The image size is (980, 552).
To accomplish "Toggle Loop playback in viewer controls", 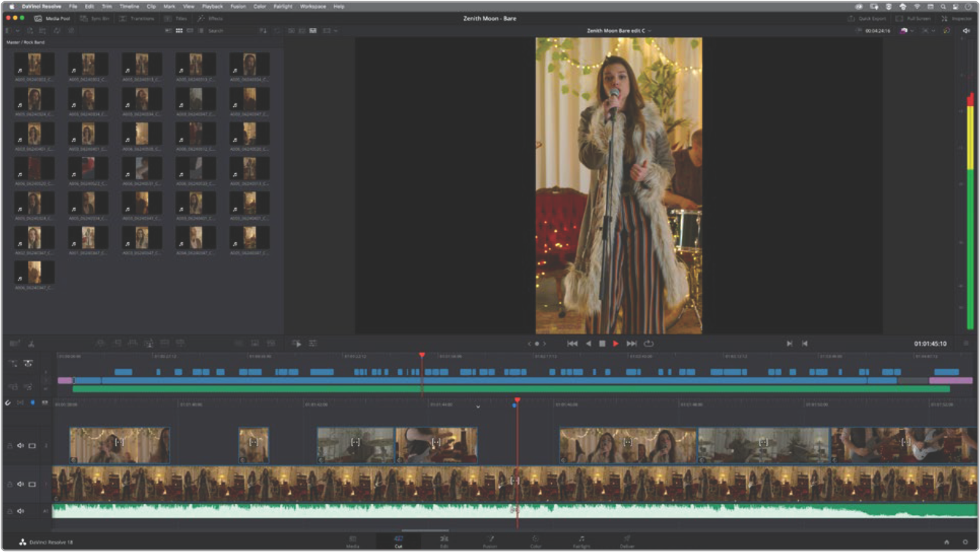I will coord(648,344).
